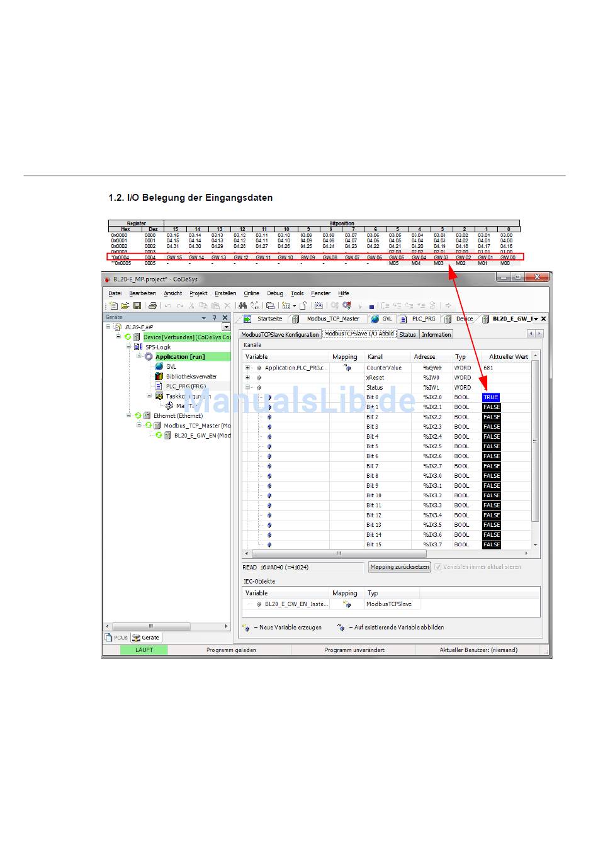Click the mapping icon in the CounterValue row
The image size is (598, 868).
coord(347,368)
